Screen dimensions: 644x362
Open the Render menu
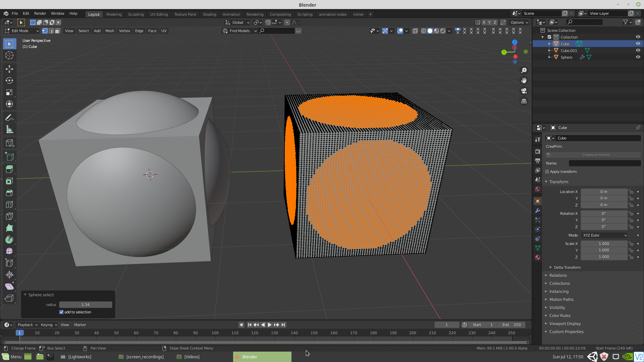click(40, 13)
